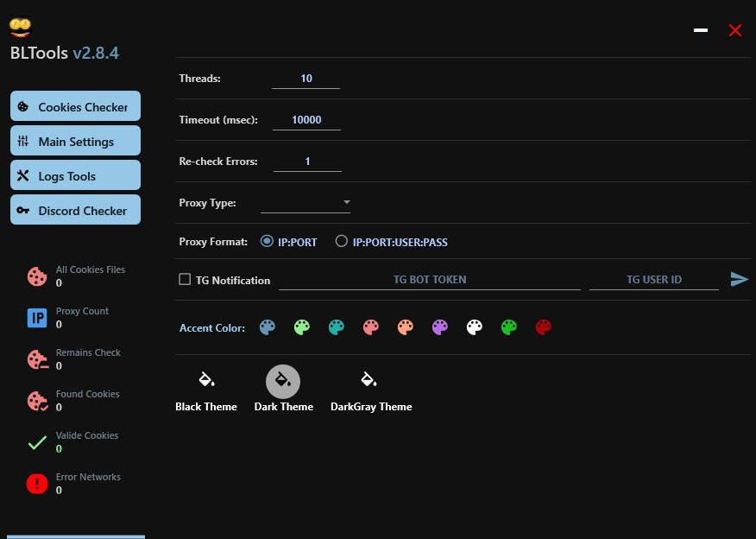Click the 'Accent Color:' label
Screen dimensions: 756x539
[212, 328]
